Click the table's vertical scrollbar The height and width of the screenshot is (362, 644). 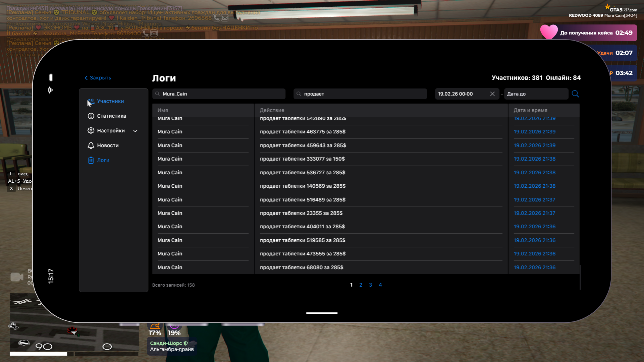tap(580, 277)
